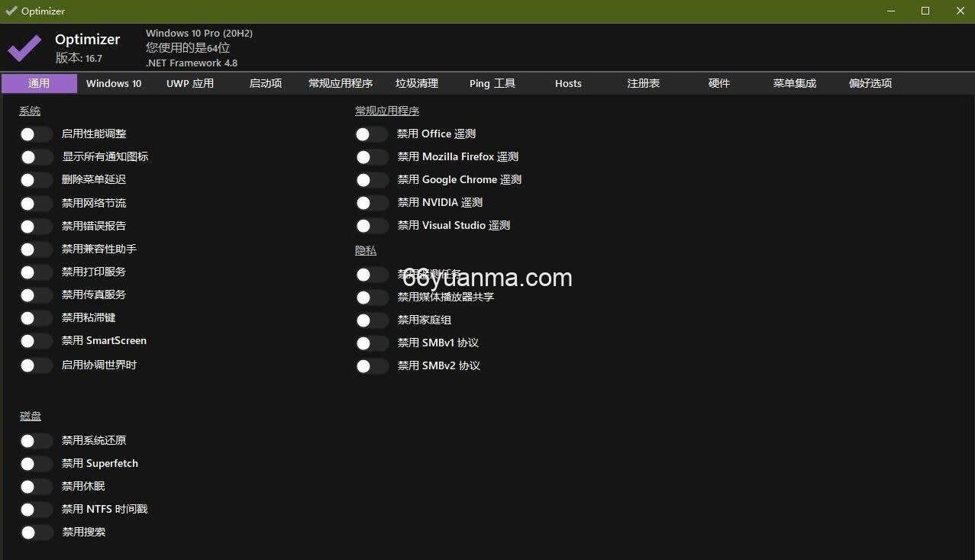Open the 垃圾清理 tab

pos(416,83)
